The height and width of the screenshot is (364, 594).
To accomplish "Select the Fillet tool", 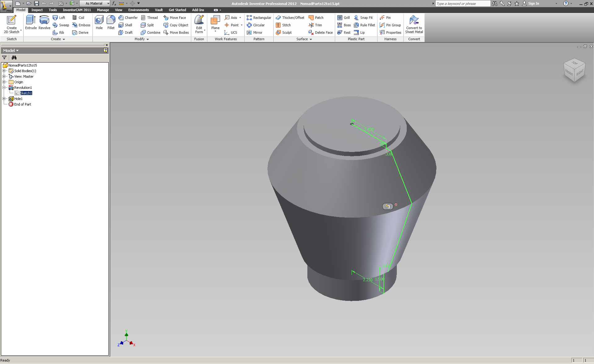I will tap(111, 22).
